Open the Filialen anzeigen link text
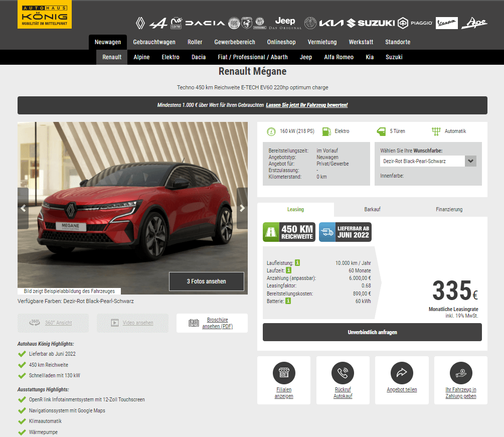Image resolution: width=504 pixels, height=437 pixels. click(x=284, y=393)
